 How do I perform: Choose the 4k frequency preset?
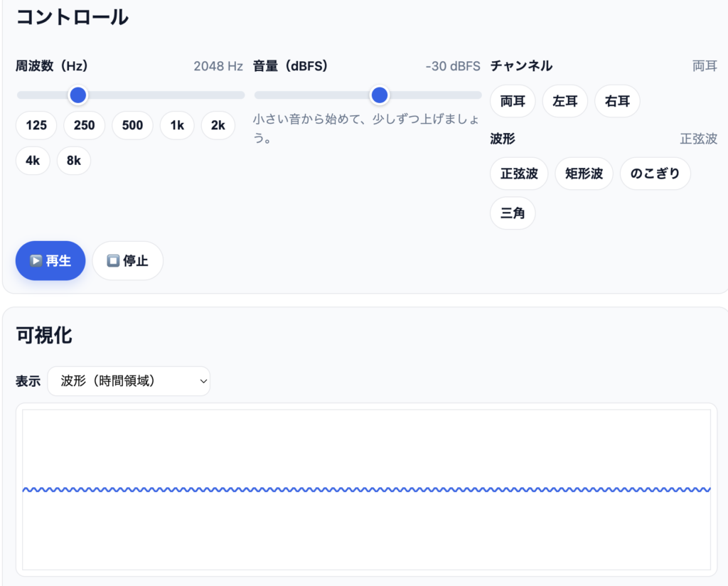[33, 161]
